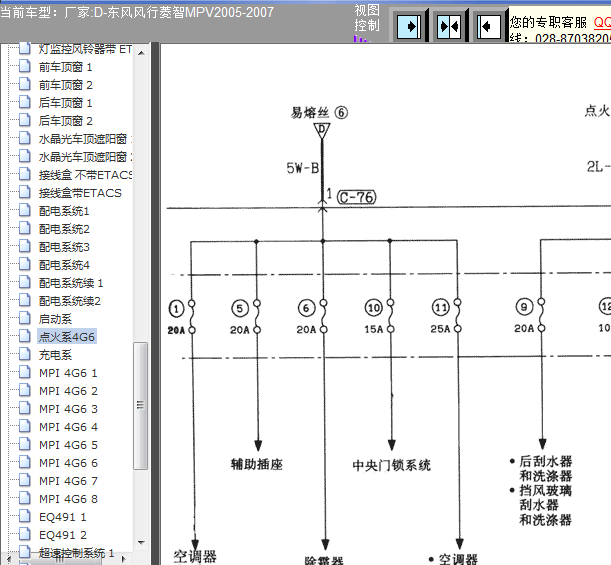The image size is (611, 565).
Task: Open the 前车顶窗 1 diagram
Action: (65, 67)
